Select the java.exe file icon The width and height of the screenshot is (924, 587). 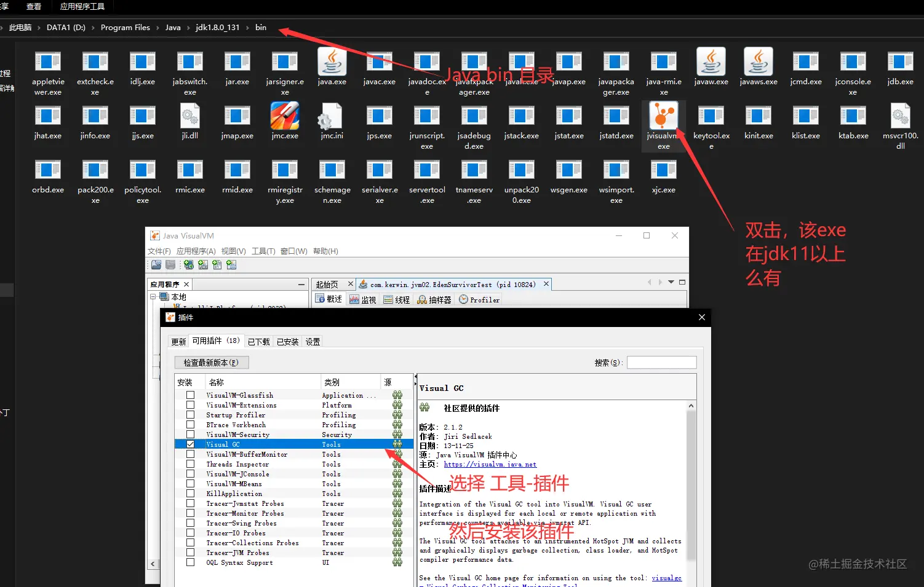[x=332, y=61]
